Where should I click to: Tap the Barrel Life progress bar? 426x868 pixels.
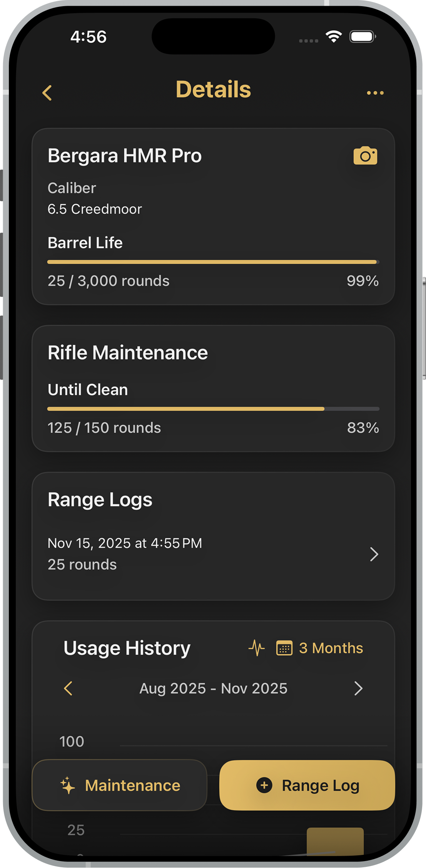click(213, 262)
